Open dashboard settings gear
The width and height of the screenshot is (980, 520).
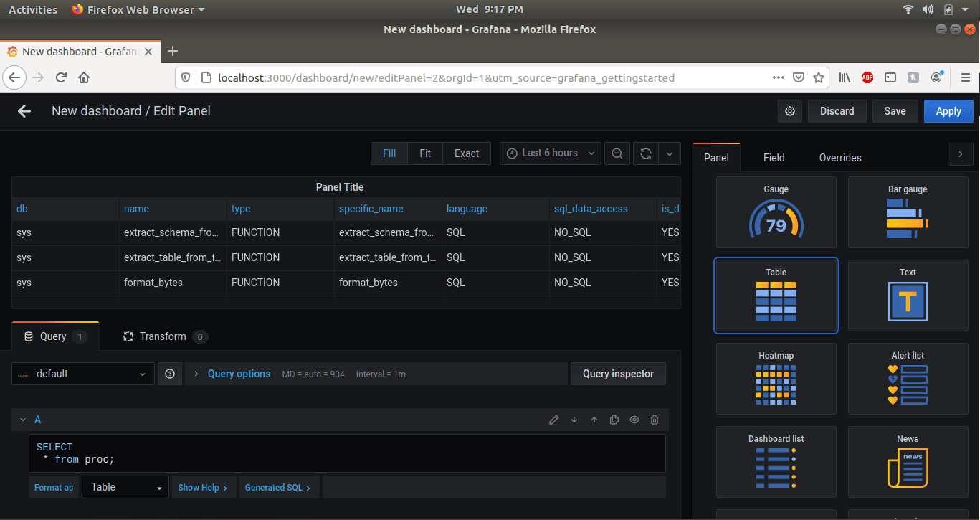790,111
